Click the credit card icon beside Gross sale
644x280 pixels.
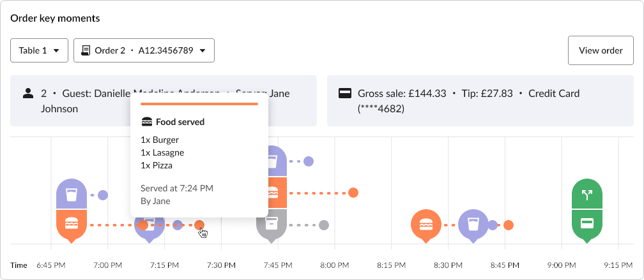(x=344, y=94)
